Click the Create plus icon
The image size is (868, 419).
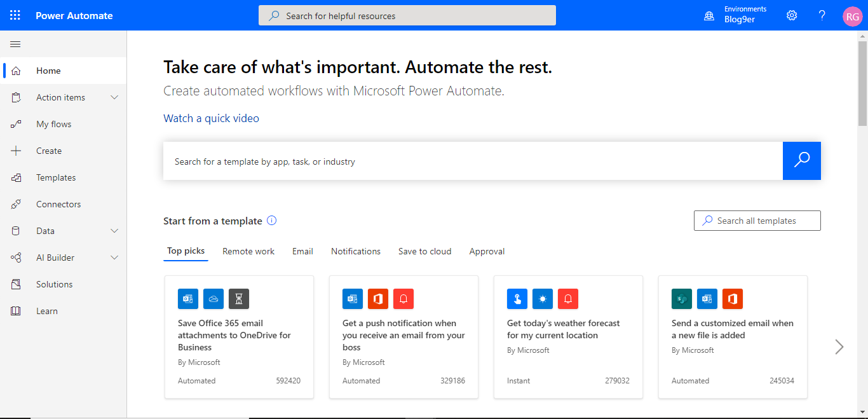pos(17,151)
